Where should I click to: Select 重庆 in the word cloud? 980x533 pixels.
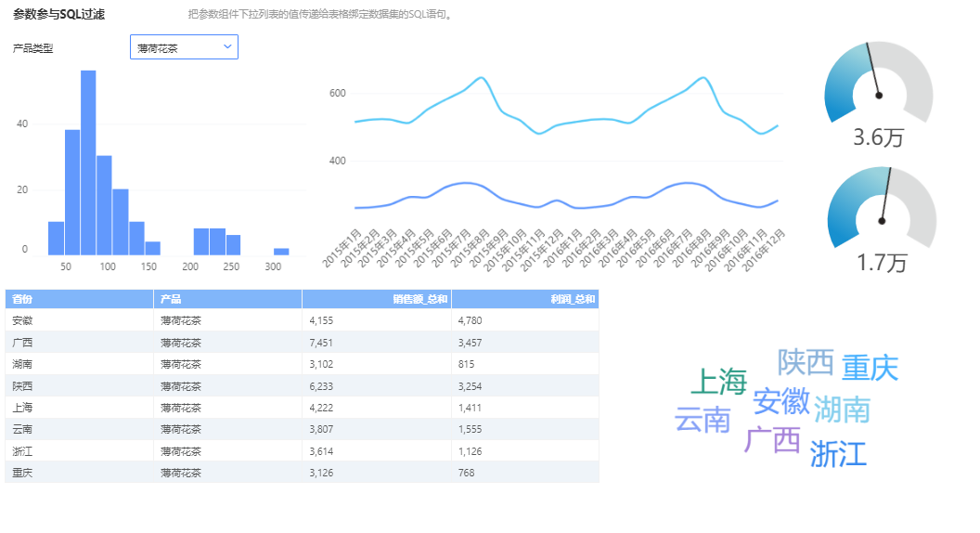pos(870,368)
